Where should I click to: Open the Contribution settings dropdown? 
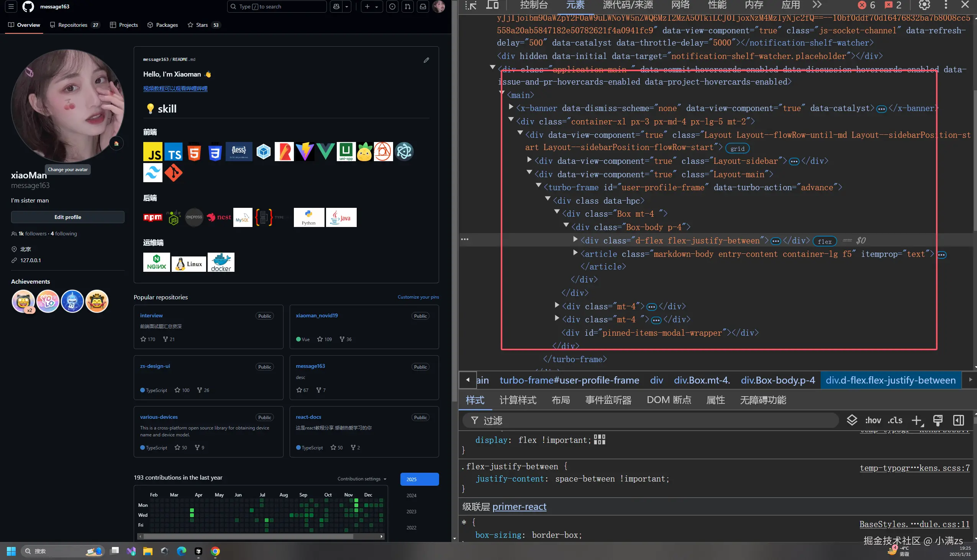[361, 479]
